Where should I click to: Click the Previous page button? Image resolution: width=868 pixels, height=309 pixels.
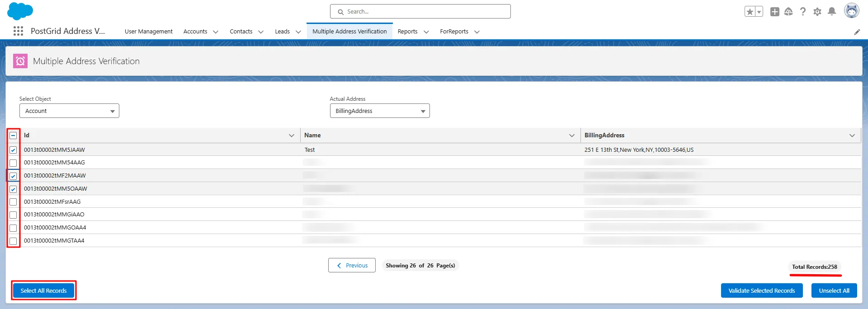(x=352, y=265)
